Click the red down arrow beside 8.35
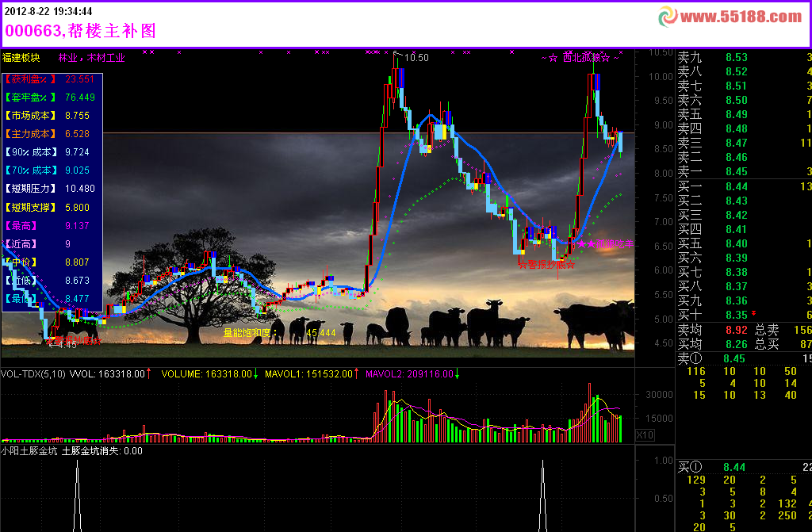812x532 pixels. (x=753, y=313)
